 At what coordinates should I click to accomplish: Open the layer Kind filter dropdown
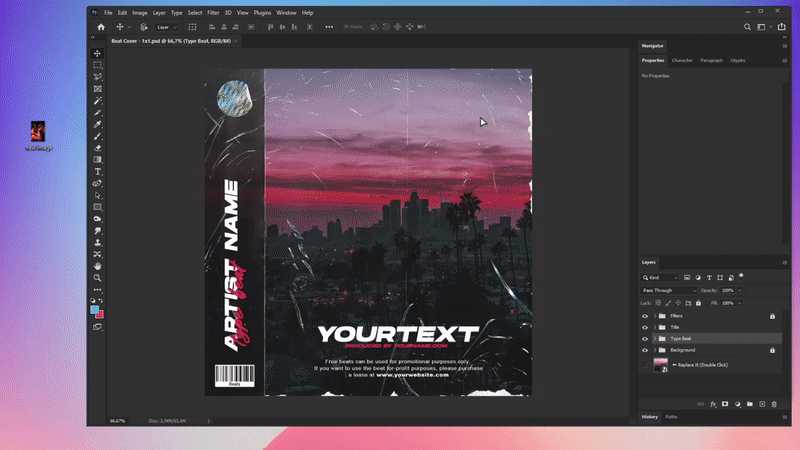click(660, 278)
